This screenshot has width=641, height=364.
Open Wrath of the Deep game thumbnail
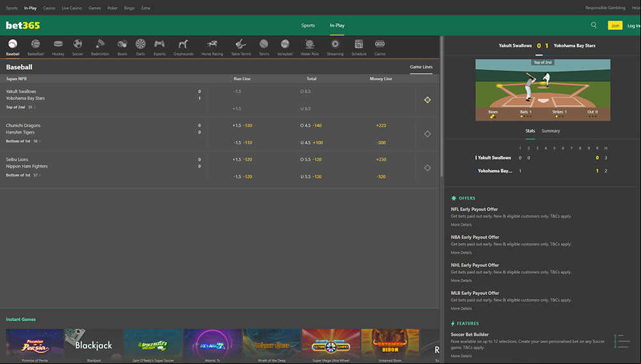point(272,344)
